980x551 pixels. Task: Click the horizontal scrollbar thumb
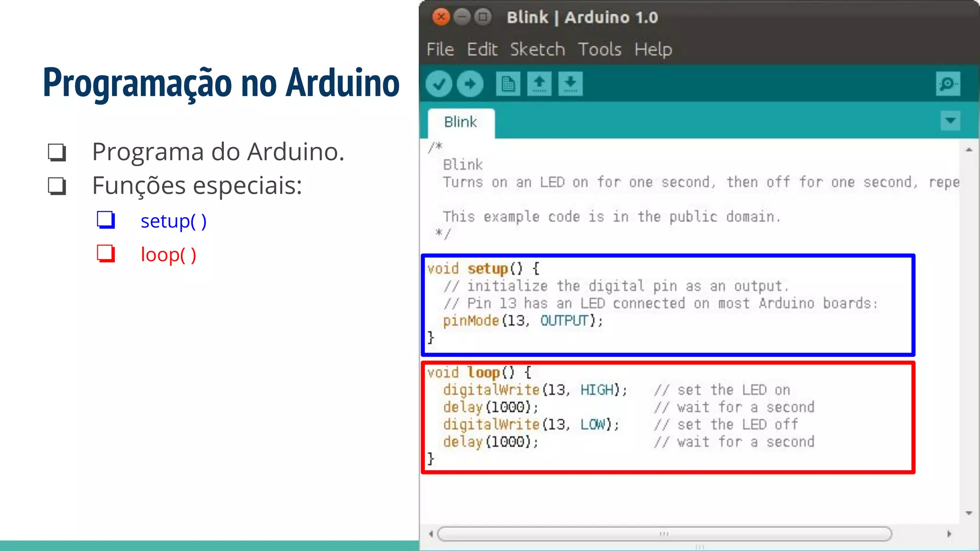click(x=665, y=534)
